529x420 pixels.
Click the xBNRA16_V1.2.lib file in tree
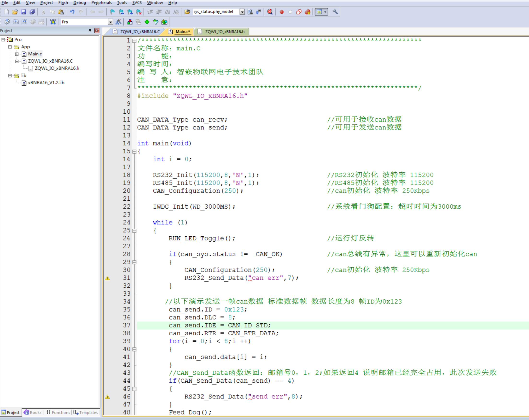coord(46,82)
